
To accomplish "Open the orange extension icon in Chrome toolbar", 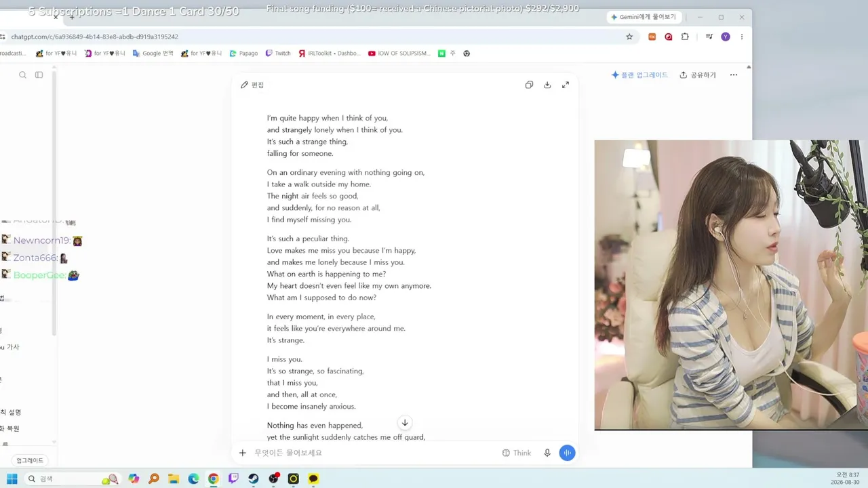I will point(652,37).
